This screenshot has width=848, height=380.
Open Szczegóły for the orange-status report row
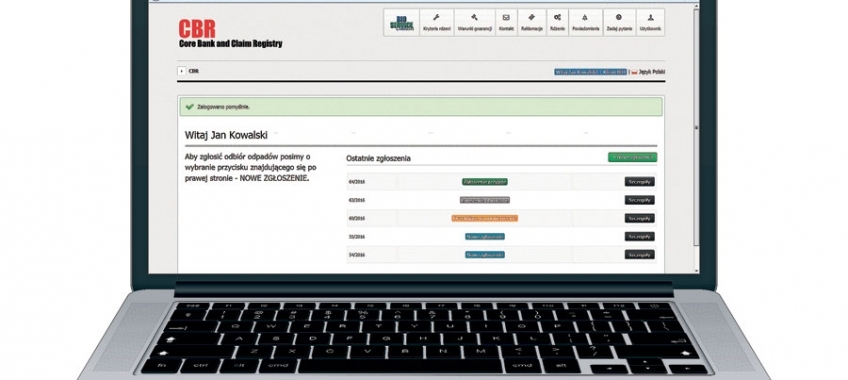pyautogui.click(x=640, y=218)
